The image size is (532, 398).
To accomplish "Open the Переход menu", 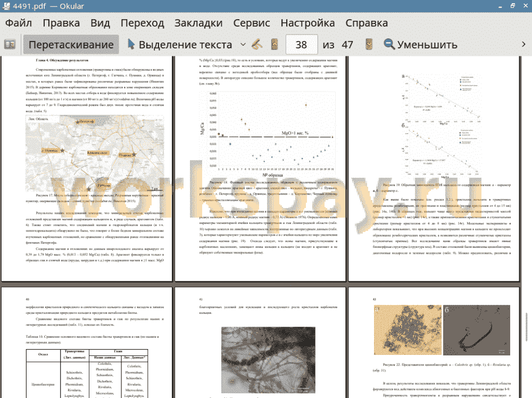I will click(142, 23).
